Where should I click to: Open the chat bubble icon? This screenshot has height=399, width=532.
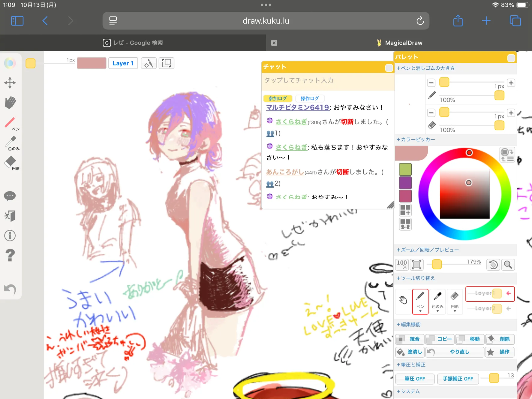[10, 196]
